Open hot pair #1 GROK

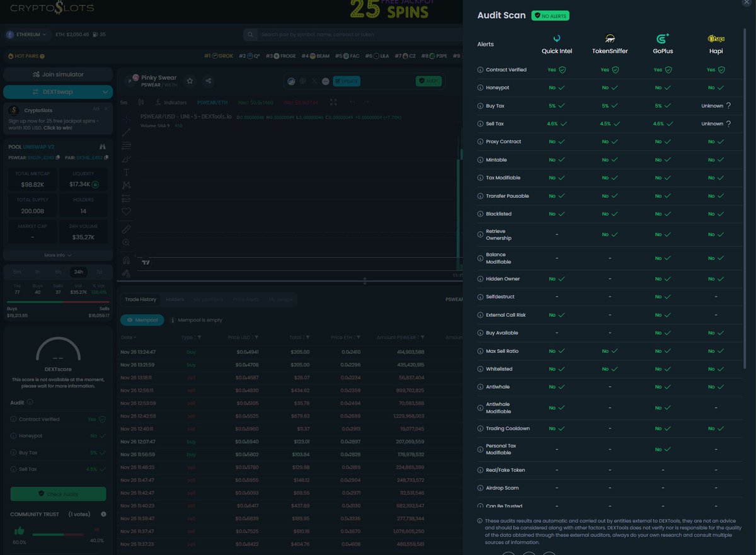219,56
